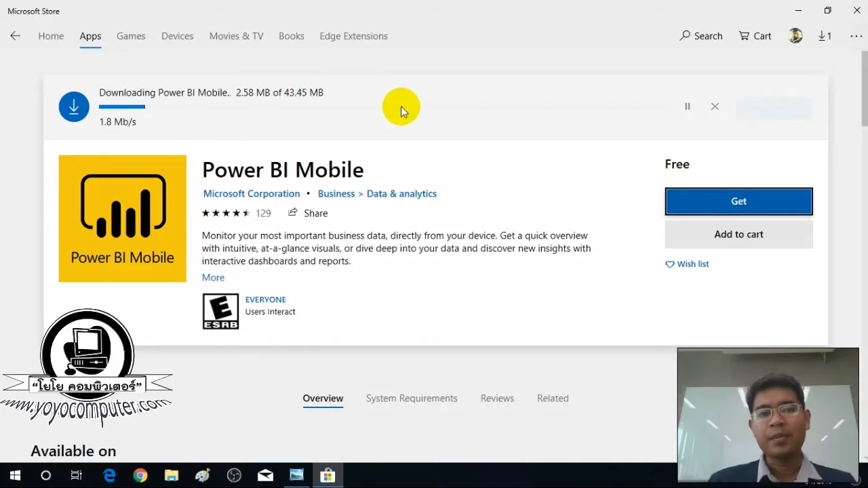868x488 pixels.
Task: Navigate back using the back arrow
Action: [15, 36]
